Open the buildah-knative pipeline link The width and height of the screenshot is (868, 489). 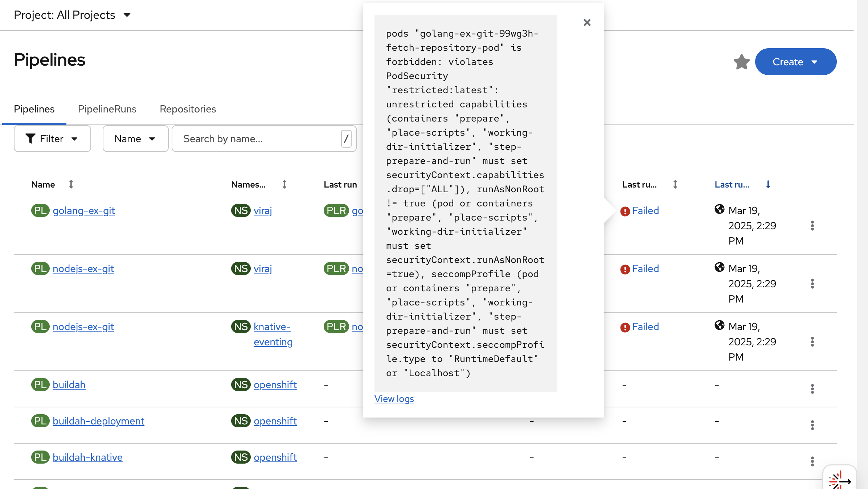pos(87,457)
